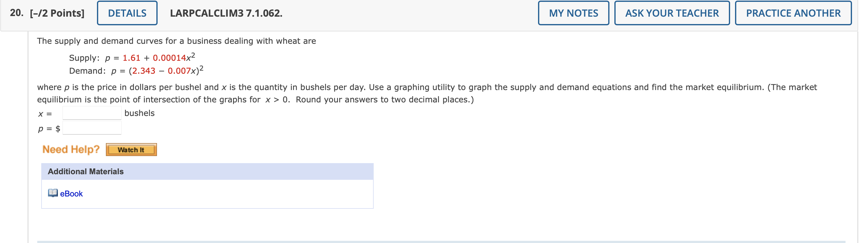The image size is (868, 243).
Task: Click the LARPCALCLIM3 7.1.062 question code
Action: (226, 13)
